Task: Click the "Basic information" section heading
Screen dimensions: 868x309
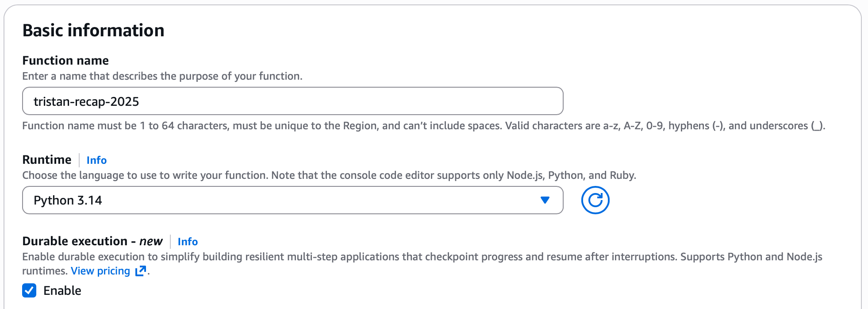Action: tap(93, 30)
